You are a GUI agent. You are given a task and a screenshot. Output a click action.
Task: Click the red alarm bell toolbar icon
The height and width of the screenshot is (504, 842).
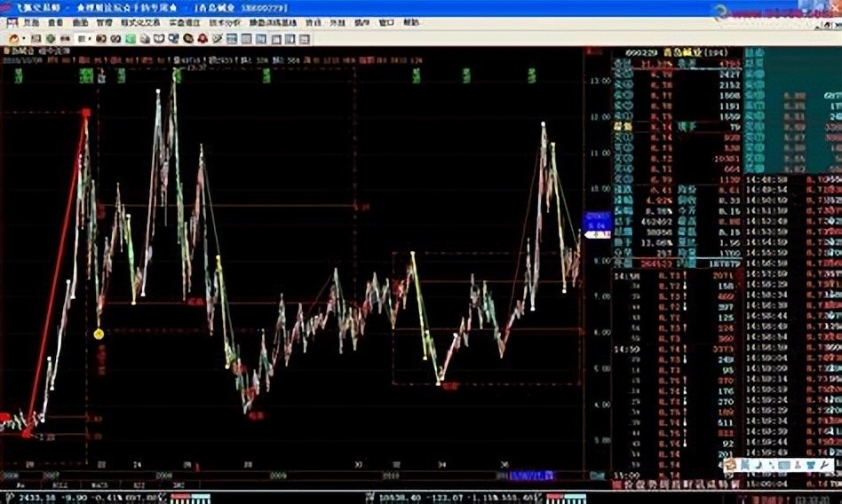[203, 39]
